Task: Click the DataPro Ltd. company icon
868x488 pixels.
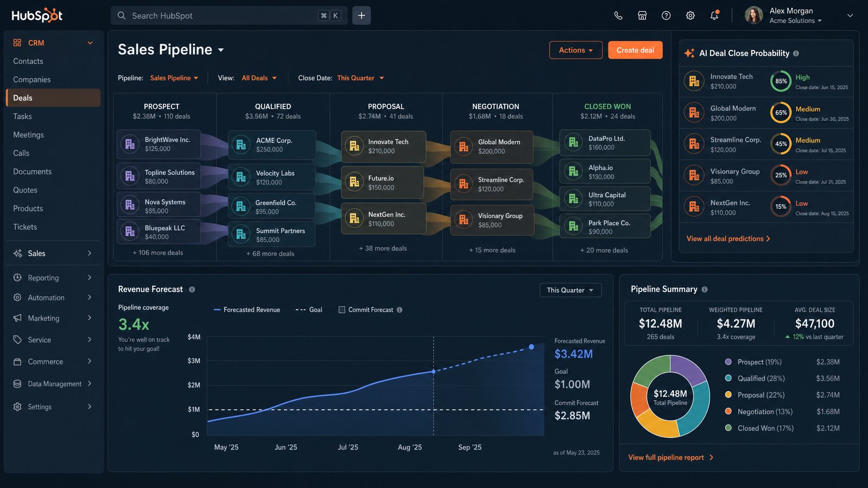Action: pyautogui.click(x=573, y=143)
